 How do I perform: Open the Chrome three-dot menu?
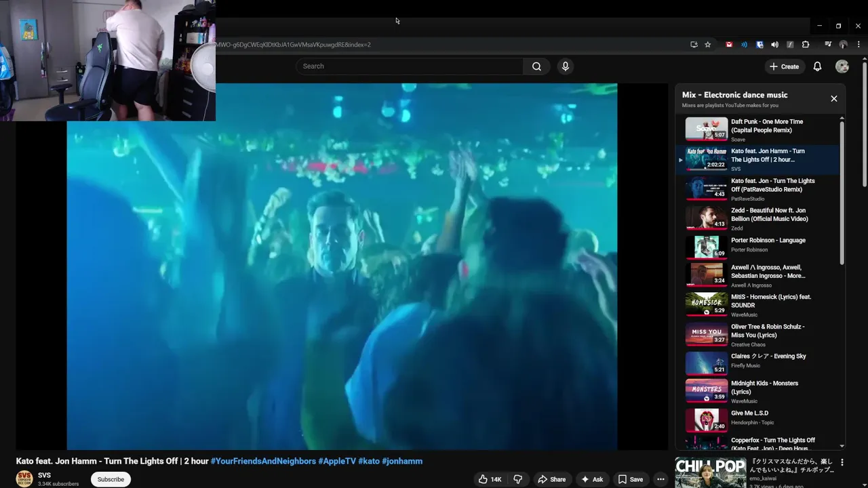click(x=859, y=45)
